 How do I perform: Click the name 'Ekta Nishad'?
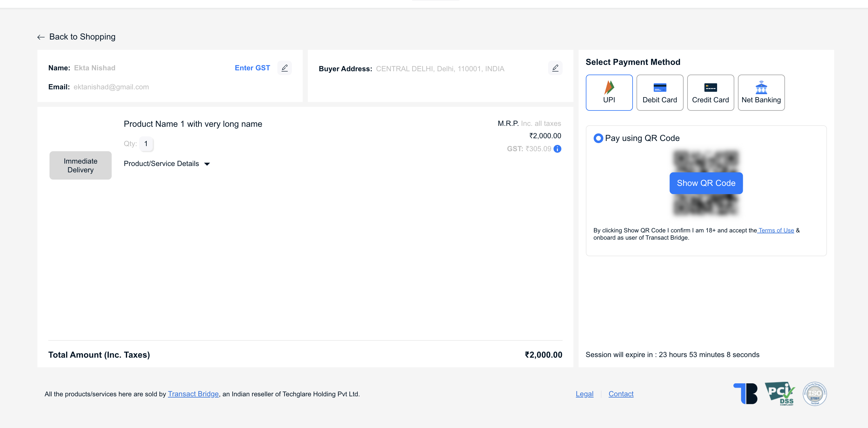click(x=95, y=68)
